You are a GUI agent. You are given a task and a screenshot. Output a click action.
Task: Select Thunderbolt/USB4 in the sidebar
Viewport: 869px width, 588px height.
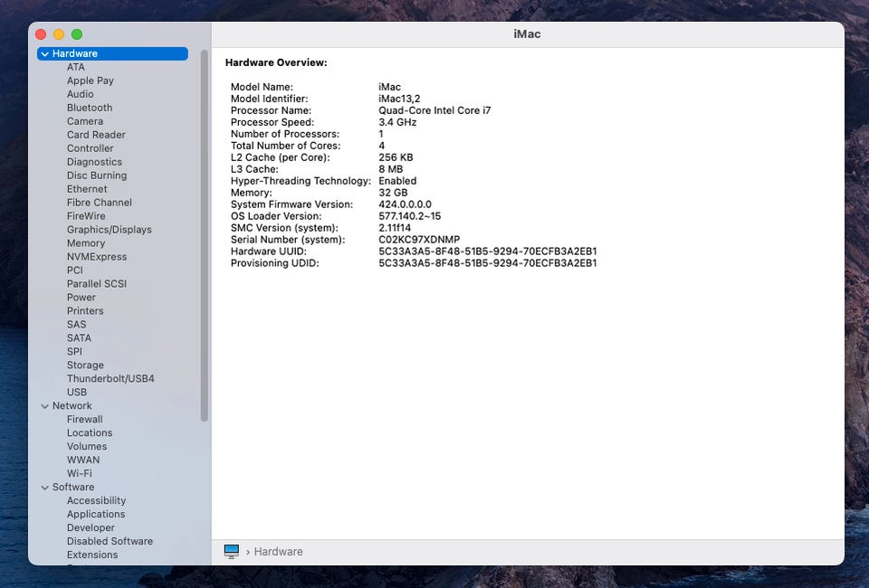(110, 379)
